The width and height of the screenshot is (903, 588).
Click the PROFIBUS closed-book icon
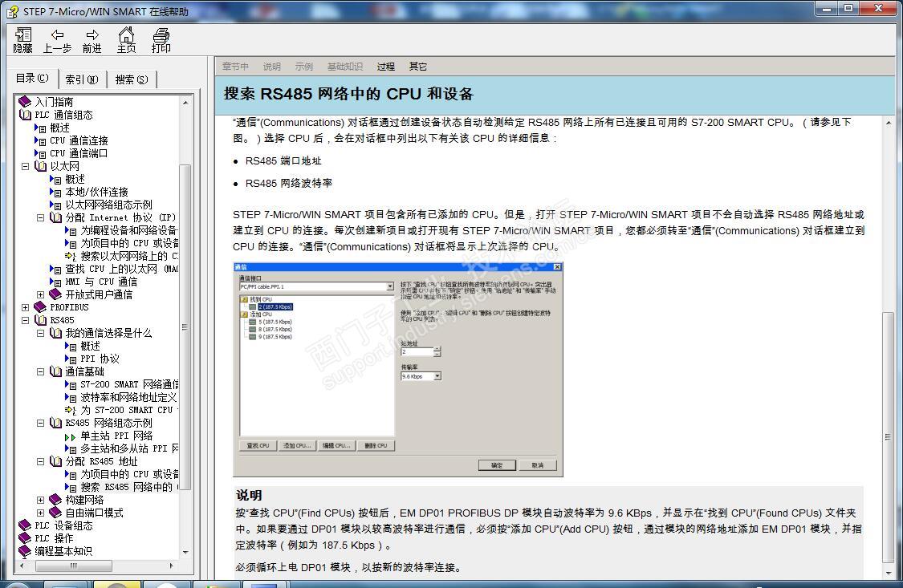pos(40,307)
